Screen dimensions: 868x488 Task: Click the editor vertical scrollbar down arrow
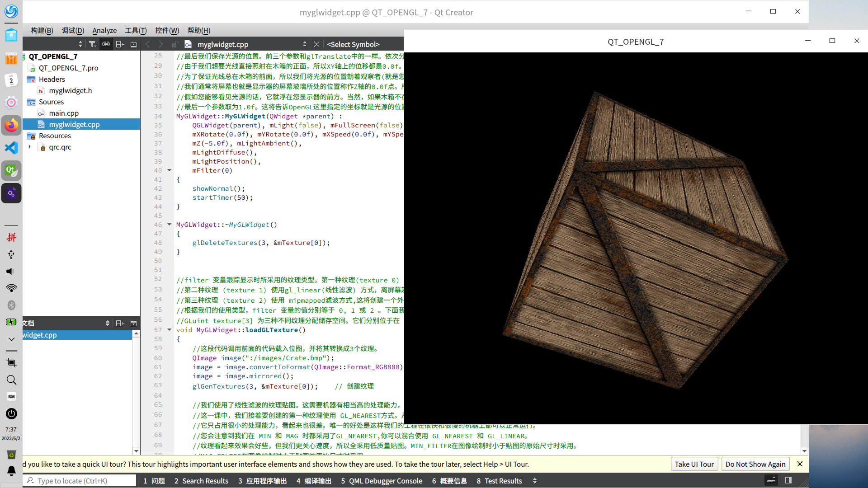click(x=804, y=451)
